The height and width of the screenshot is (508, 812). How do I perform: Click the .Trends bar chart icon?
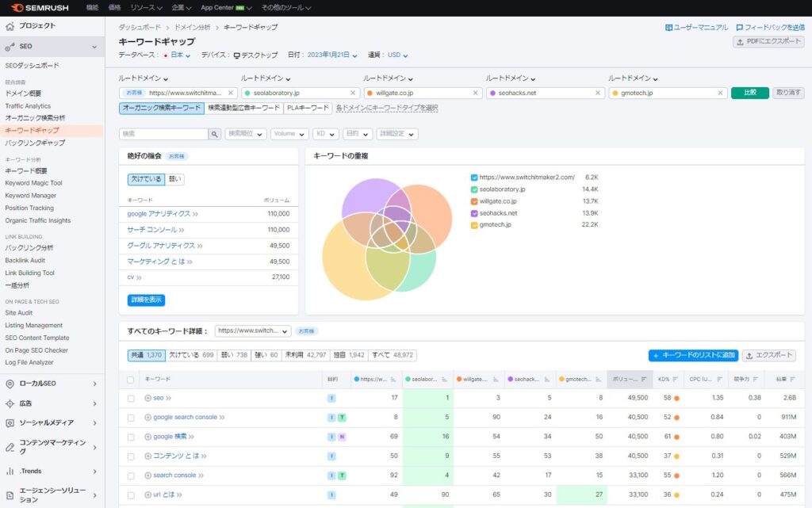[10, 472]
